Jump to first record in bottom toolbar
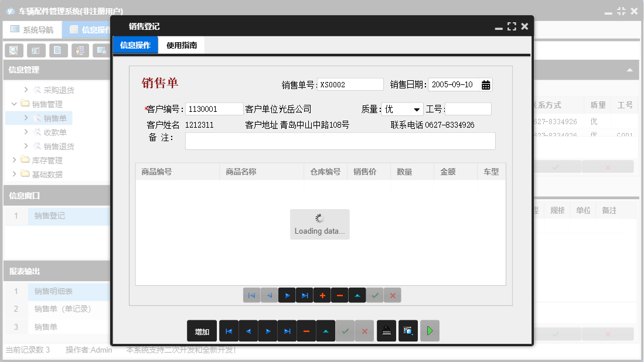Image resolution: width=644 pixels, height=362 pixels. (229, 331)
